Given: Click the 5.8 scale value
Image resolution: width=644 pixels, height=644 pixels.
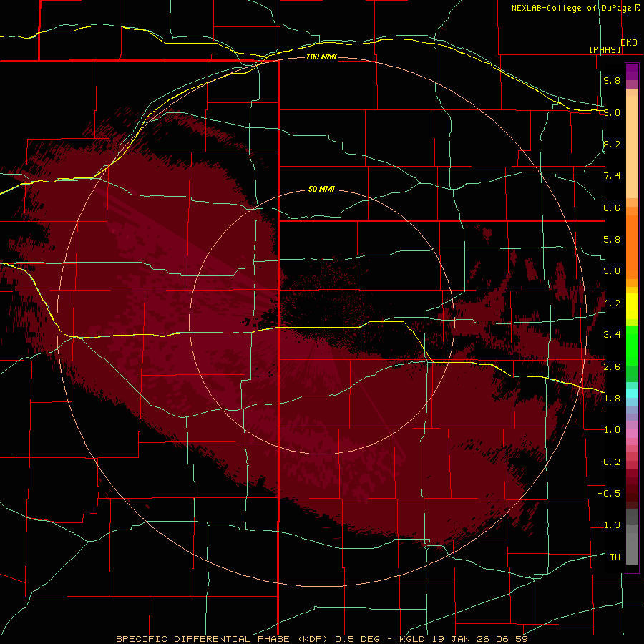Looking at the screenshot, I should click(x=612, y=240).
